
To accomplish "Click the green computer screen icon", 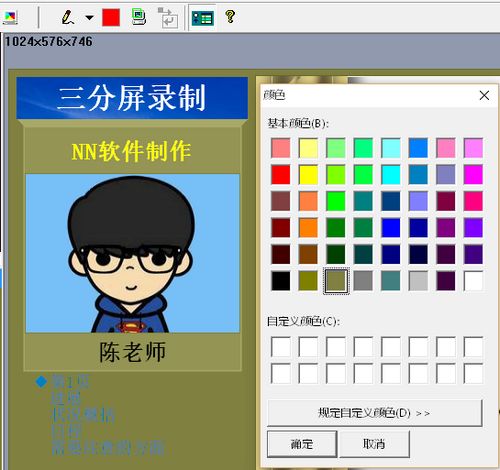I will click(x=139, y=17).
